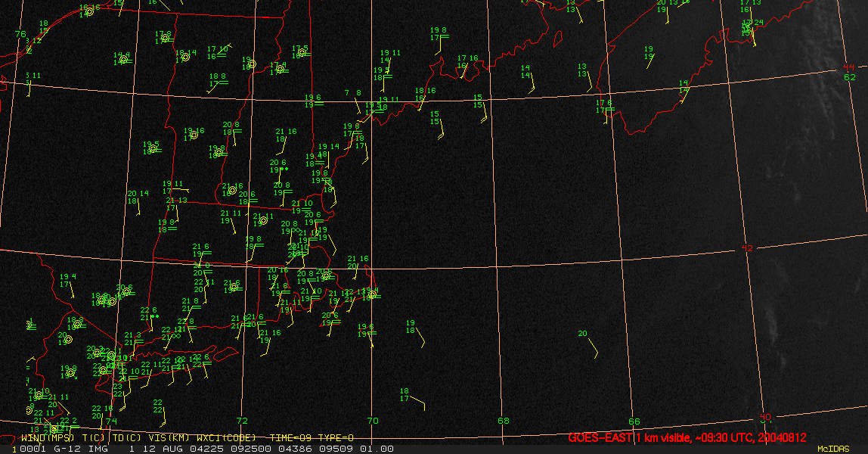Click the WIND(MPS) legend text
The width and height of the screenshot is (868, 454).
tap(47, 438)
